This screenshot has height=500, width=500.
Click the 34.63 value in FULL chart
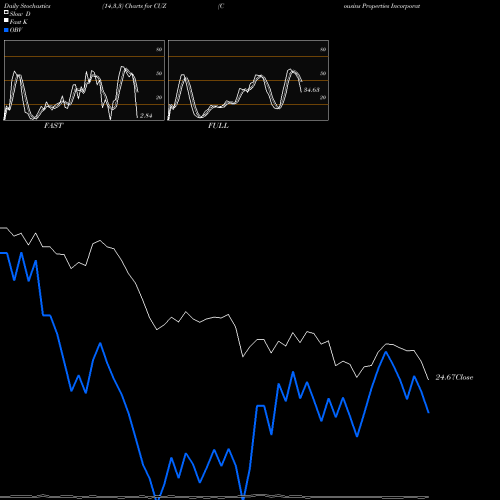point(312,90)
